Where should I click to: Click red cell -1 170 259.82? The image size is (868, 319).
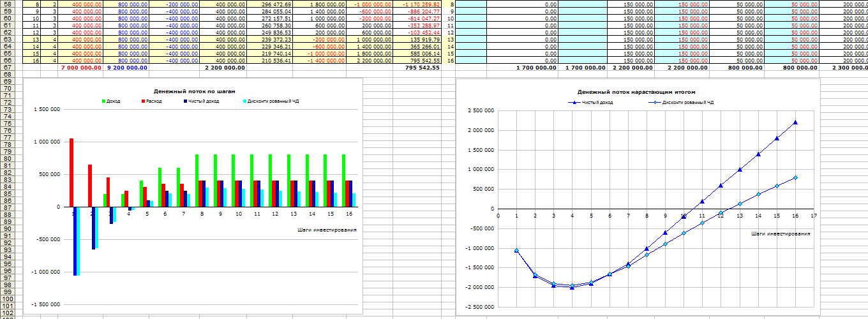(x=417, y=4)
